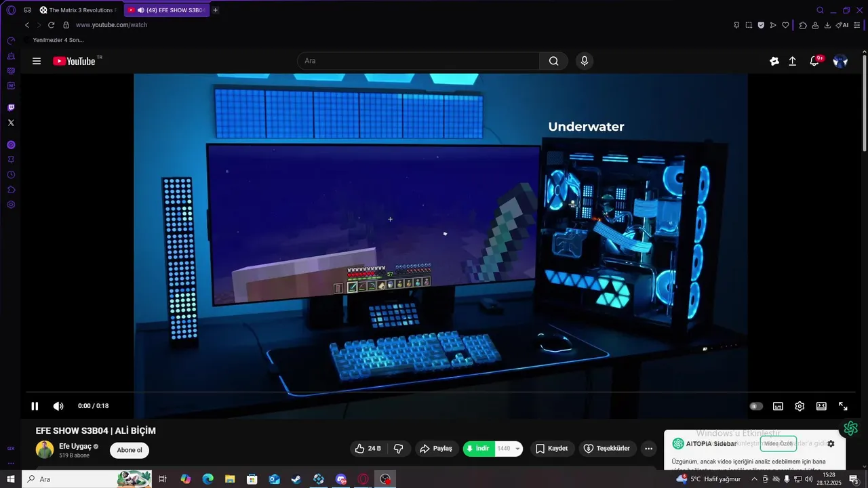This screenshot has height=488, width=868.
Task: Seek on the video progress bar
Action: point(439,392)
